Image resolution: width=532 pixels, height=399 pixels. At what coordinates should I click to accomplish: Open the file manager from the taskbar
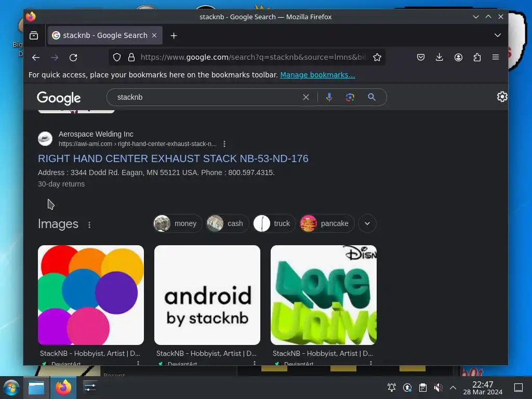[x=36, y=388]
